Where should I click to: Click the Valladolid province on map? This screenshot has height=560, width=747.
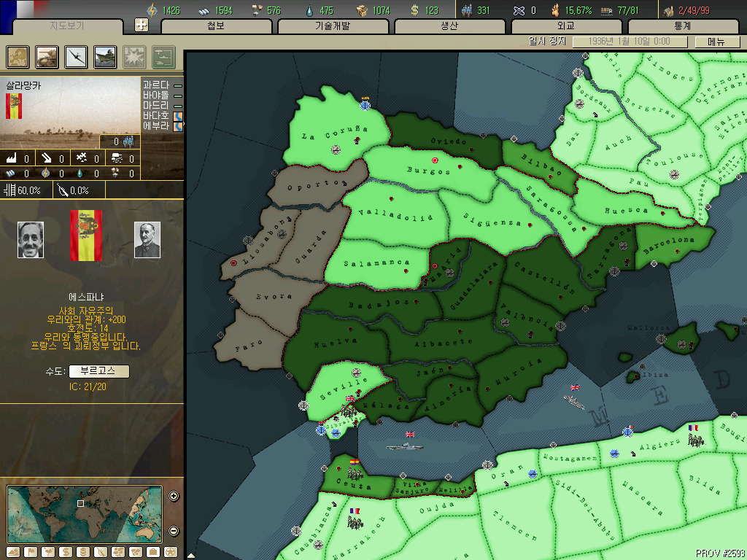(x=395, y=215)
